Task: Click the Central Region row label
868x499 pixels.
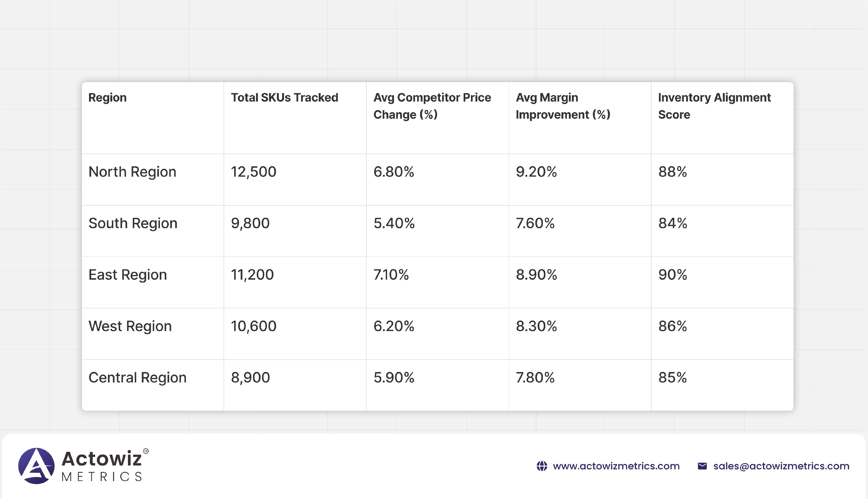Action: pos(137,377)
